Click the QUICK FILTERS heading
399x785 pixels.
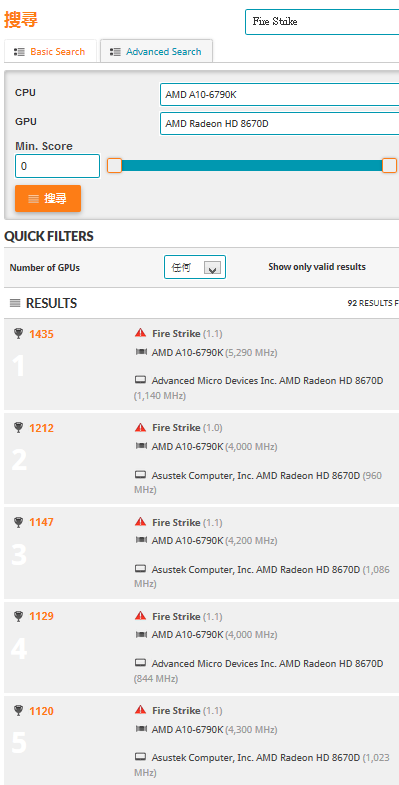pos(49,236)
